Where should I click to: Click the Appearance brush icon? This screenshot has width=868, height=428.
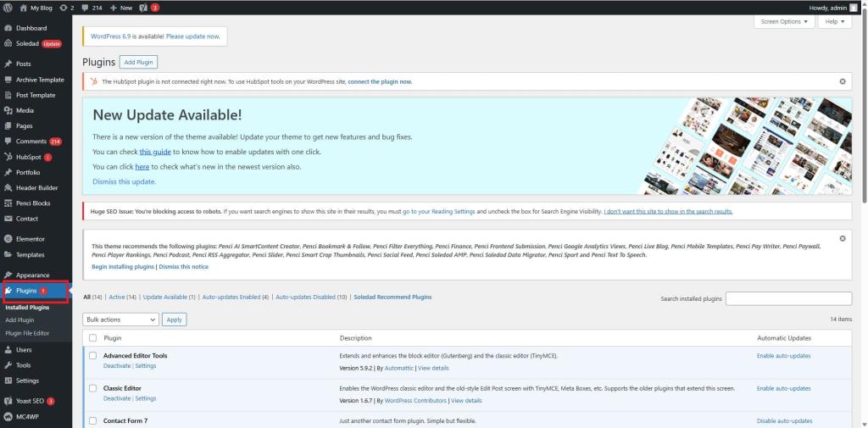pyautogui.click(x=8, y=275)
